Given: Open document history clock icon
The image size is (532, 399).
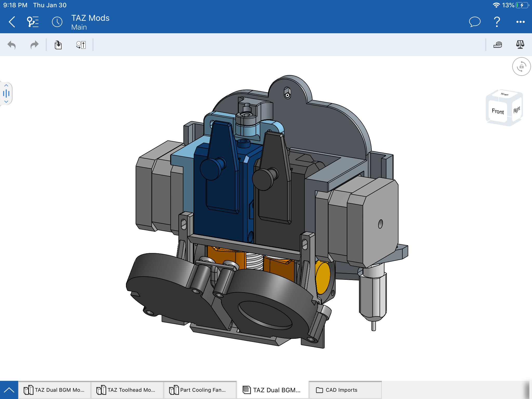Looking at the screenshot, I should pos(57,22).
